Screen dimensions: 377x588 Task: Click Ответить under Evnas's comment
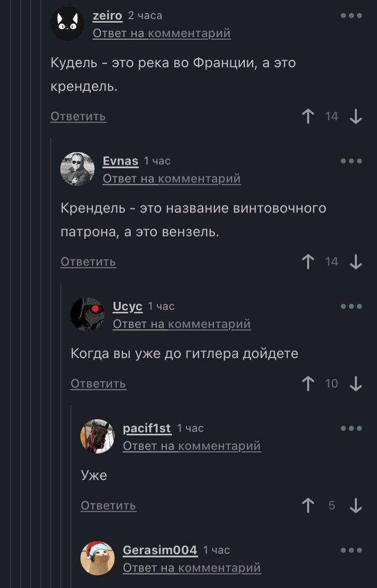(x=88, y=262)
